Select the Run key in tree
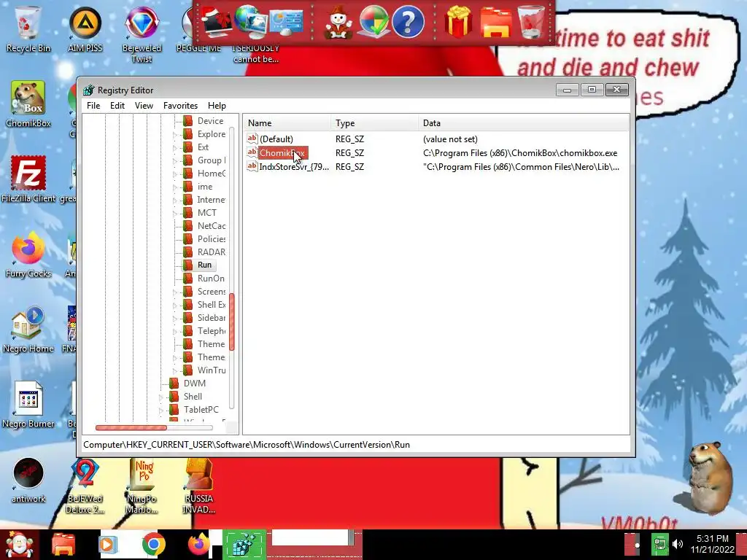The height and width of the screenshot is (560, 747). (x=204, y=265)
